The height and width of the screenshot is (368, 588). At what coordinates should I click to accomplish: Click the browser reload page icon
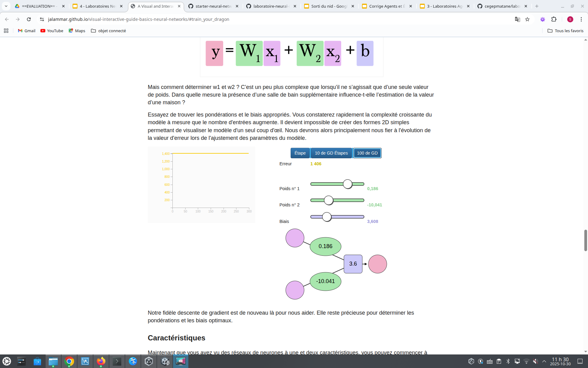click(29, 19)
